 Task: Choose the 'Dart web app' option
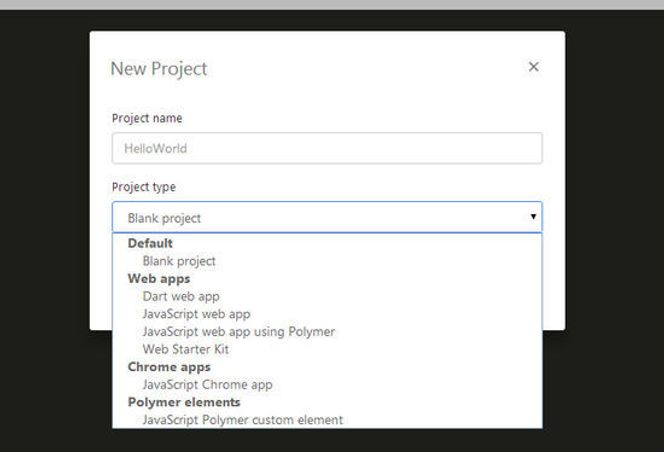181,296
